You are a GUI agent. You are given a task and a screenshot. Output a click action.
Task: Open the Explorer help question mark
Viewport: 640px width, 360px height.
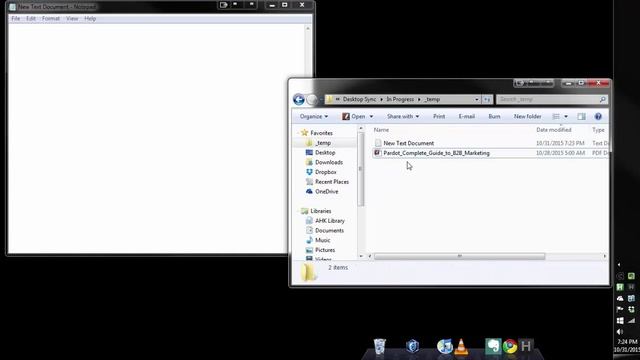pos(598,116)
